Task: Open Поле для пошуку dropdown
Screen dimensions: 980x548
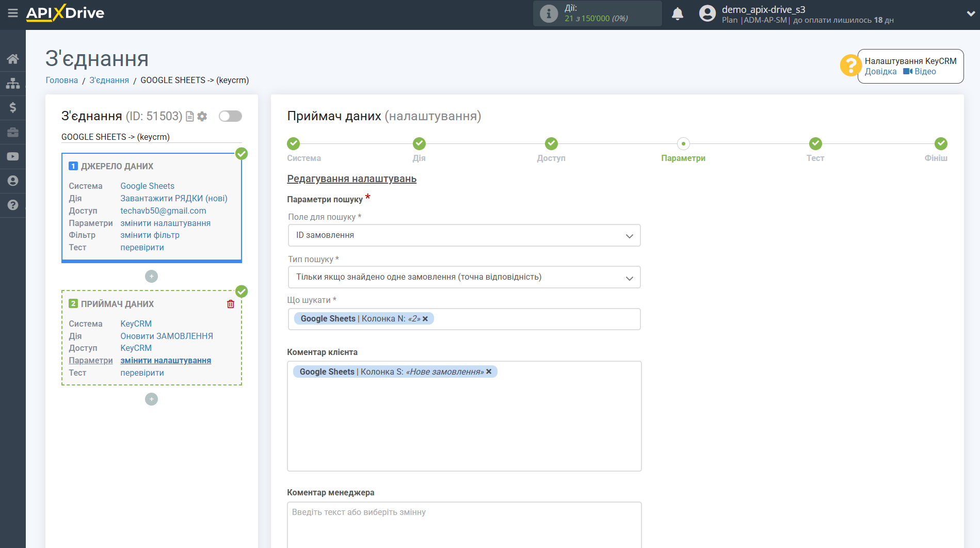Action: (464, 235)
